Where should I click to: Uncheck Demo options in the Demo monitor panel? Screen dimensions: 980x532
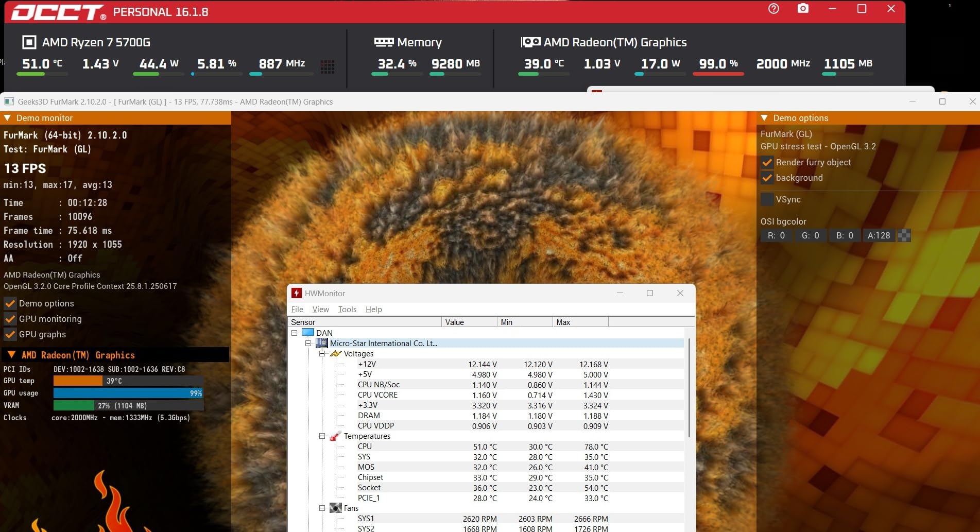click(x=10, y=303)
